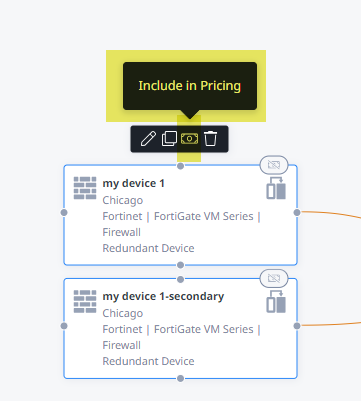Click redundancy icon on my device 1
The height and width of the screenshot is (401, 361).
pyautogui.click(x=276, y=188)
